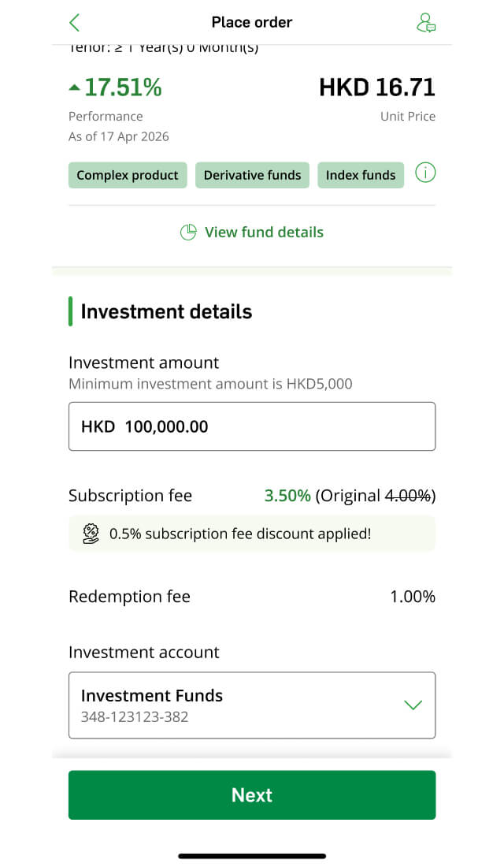Viewport: 504px width, 867px height.
Task: Click the pie chart fund details icon
Action: 188,233
